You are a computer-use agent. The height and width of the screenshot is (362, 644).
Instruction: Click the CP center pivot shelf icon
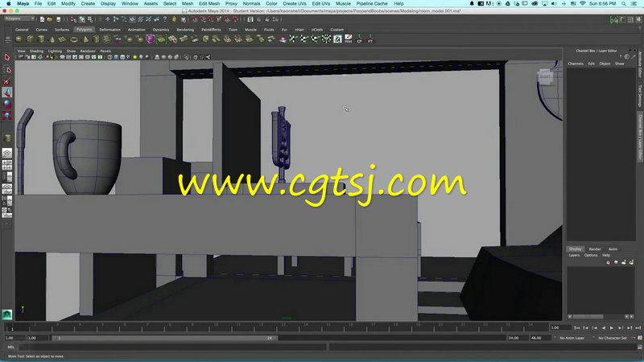point(359,39)
